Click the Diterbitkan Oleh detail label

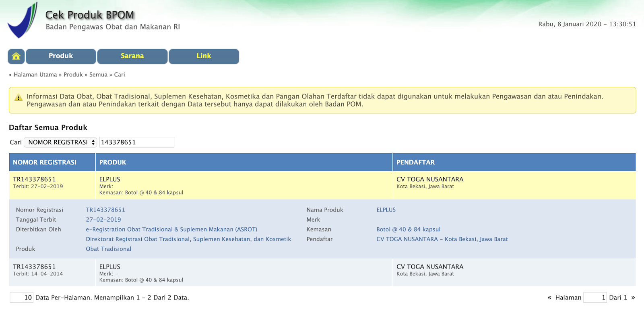click(38, 230)
